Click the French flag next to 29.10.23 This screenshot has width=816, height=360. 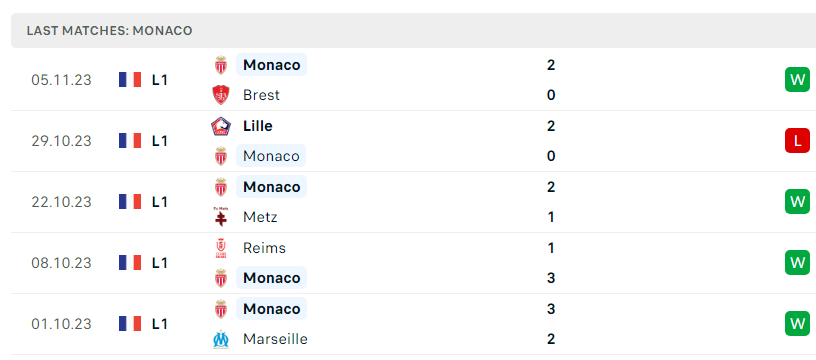130,141
